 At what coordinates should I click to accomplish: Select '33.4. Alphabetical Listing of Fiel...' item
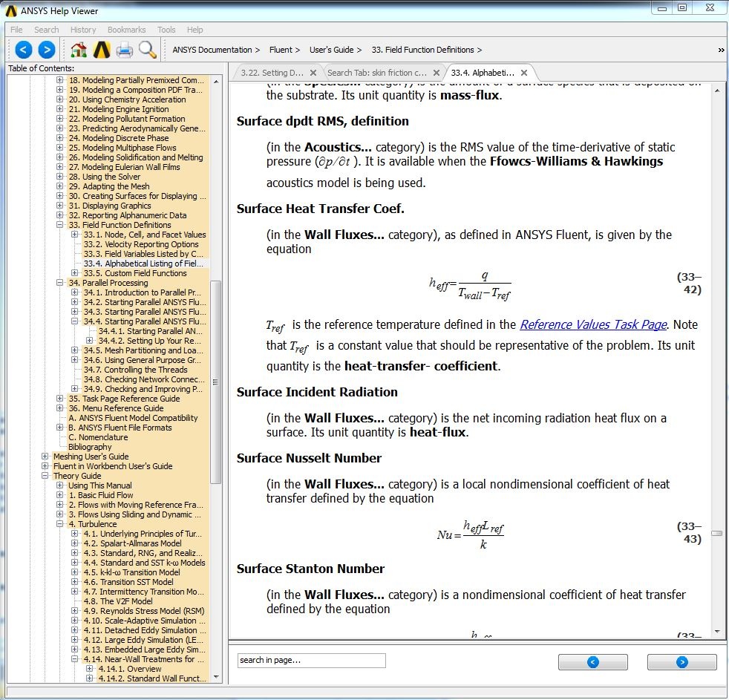point(143,264)
